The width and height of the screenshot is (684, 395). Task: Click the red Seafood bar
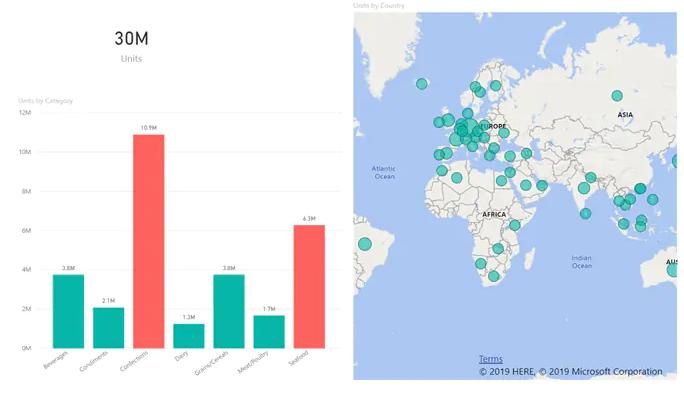point(309,286)
